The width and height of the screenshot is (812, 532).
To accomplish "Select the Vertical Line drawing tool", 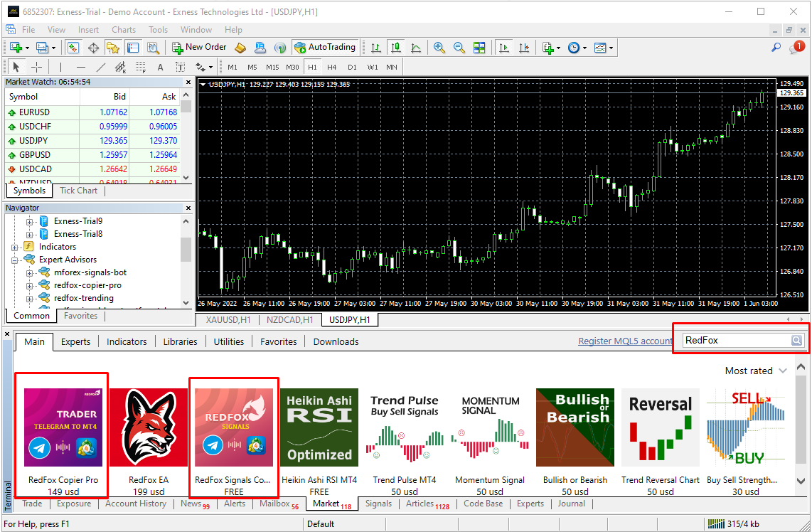I will (60, 67).
